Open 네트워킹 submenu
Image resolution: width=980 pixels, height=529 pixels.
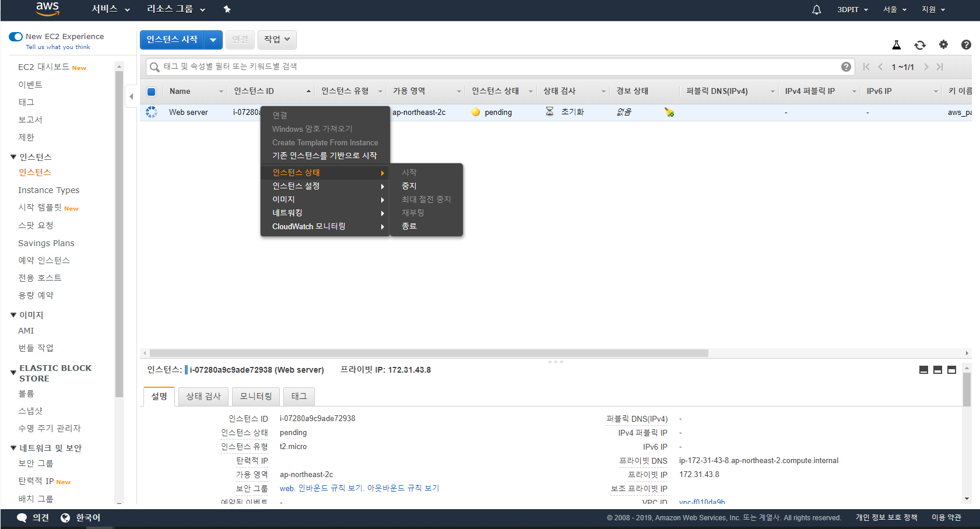(325, 213)
